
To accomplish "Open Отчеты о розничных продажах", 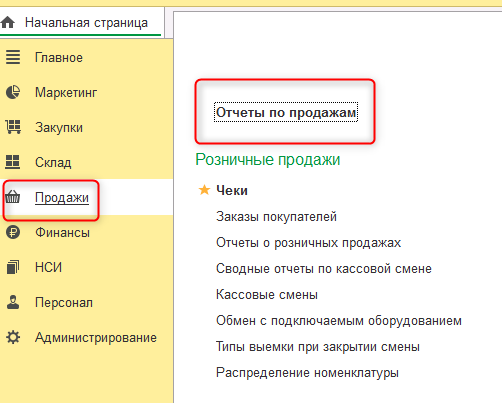I will point(308,243).
